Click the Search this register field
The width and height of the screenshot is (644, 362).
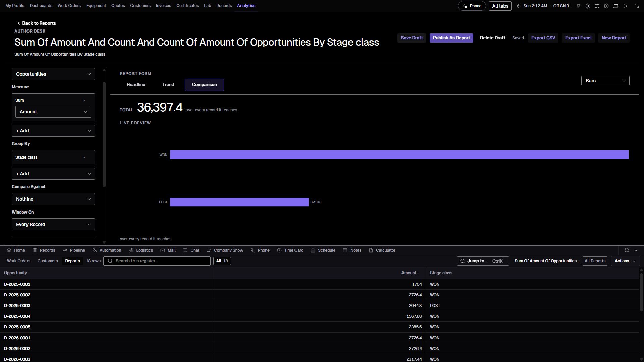tap(157, 261)
